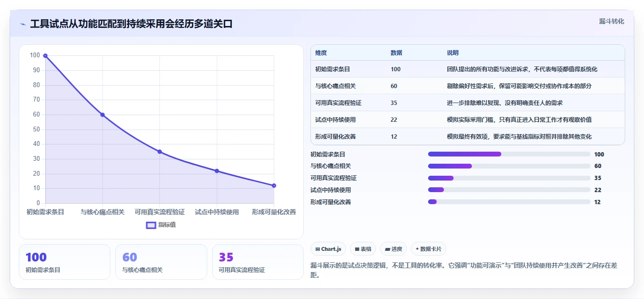Click the 说明 table column header
The width and height of the screenshot is (644, 299).
453,53
